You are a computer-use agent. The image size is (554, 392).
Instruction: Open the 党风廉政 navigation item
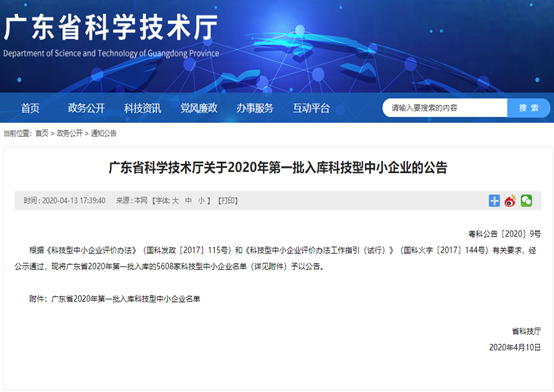[x=199, y=108]
